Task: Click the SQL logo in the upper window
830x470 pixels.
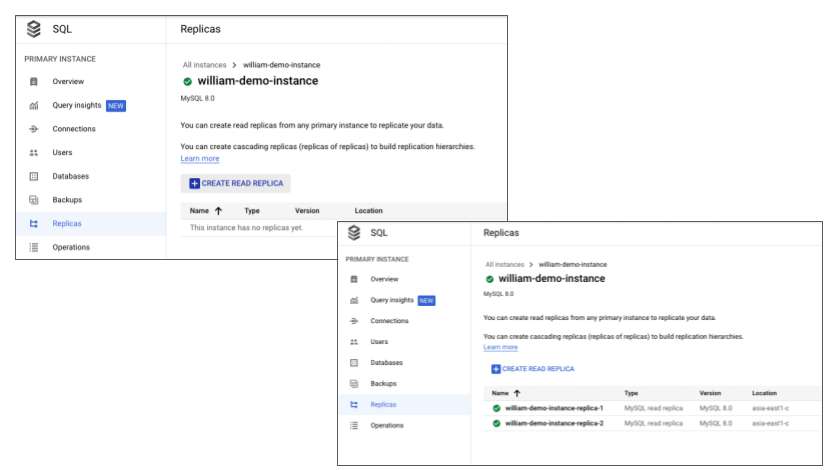Action: coord(34,29)
